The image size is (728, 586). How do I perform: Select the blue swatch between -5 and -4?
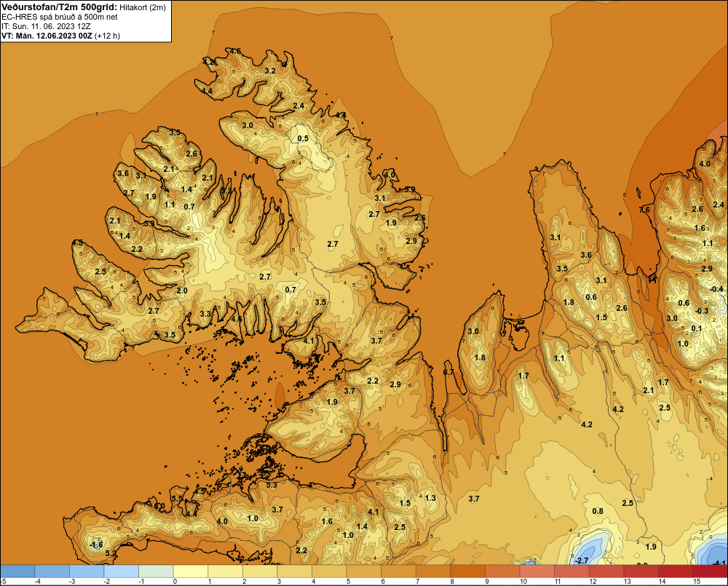17,571
